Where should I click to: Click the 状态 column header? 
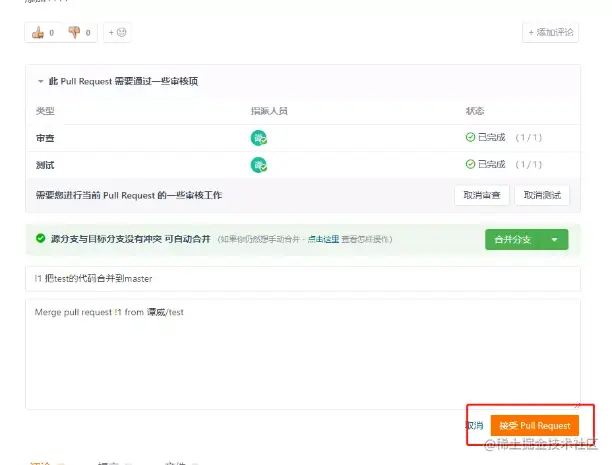click(475, 111)
